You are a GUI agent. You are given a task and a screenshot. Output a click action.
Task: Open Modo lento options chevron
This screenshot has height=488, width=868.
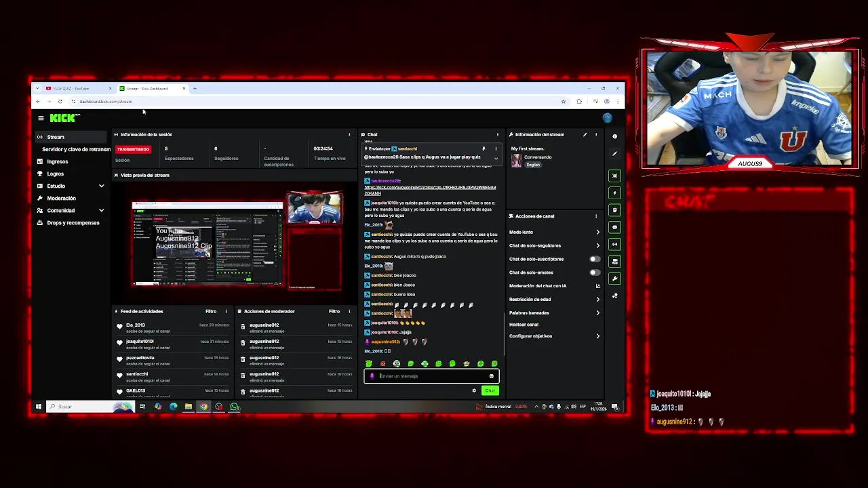coord(597,232)
